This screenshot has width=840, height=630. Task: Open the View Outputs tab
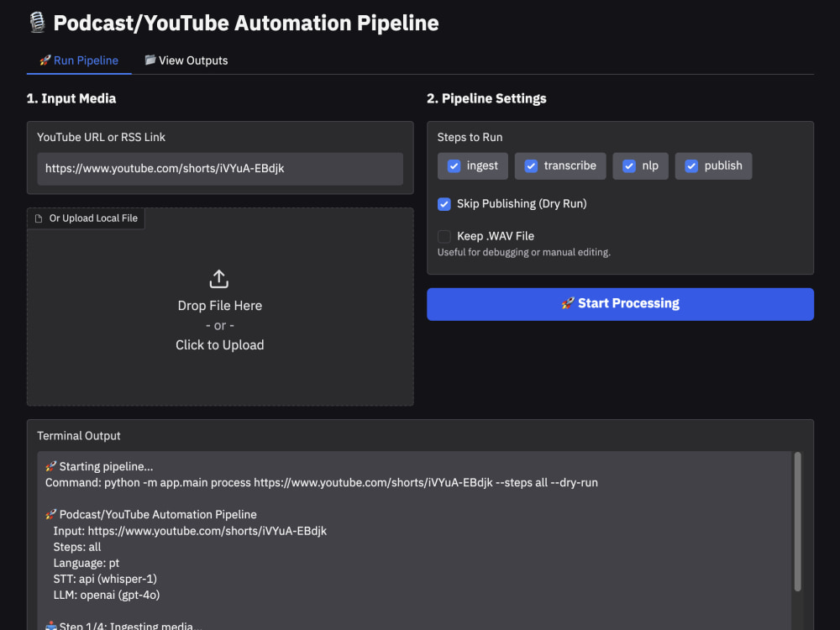[186, 60]
